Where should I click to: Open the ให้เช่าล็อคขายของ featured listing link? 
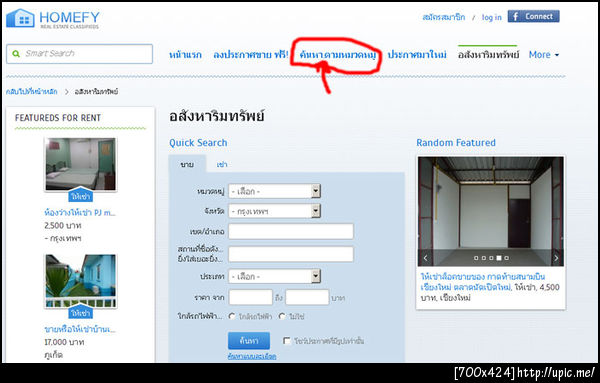[483, 282]
